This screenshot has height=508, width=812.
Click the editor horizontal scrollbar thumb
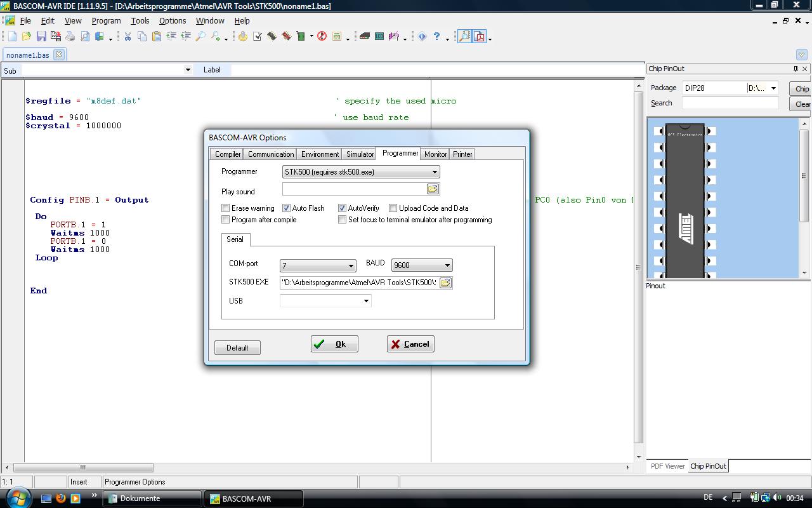pos(82,467)
